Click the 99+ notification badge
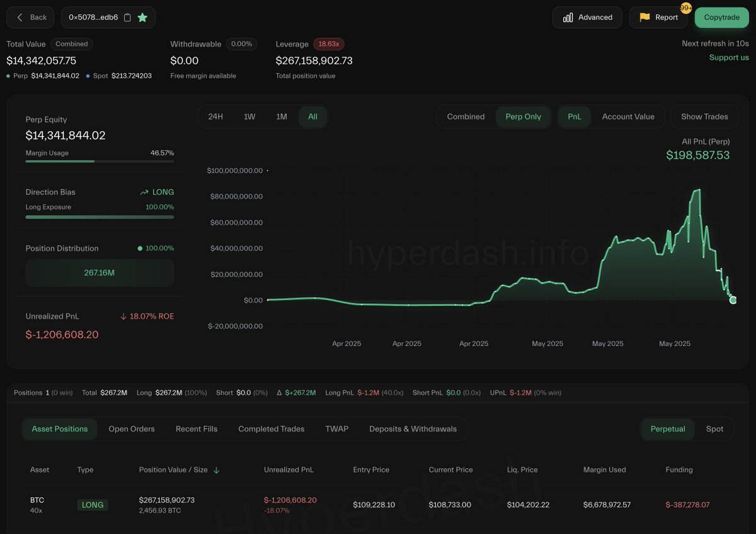Viewport: 756px width, 534px height. tap(686, 8)
